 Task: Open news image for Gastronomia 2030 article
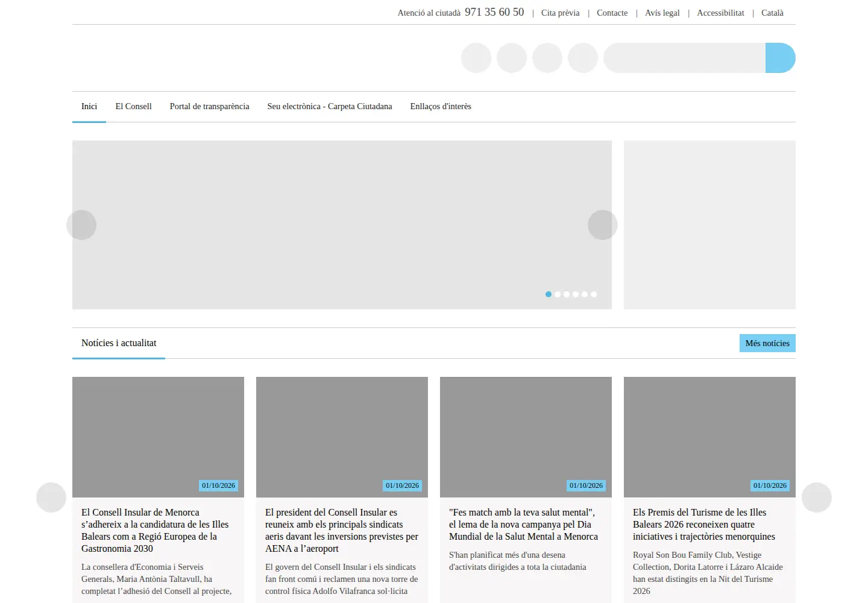point(158,437)
